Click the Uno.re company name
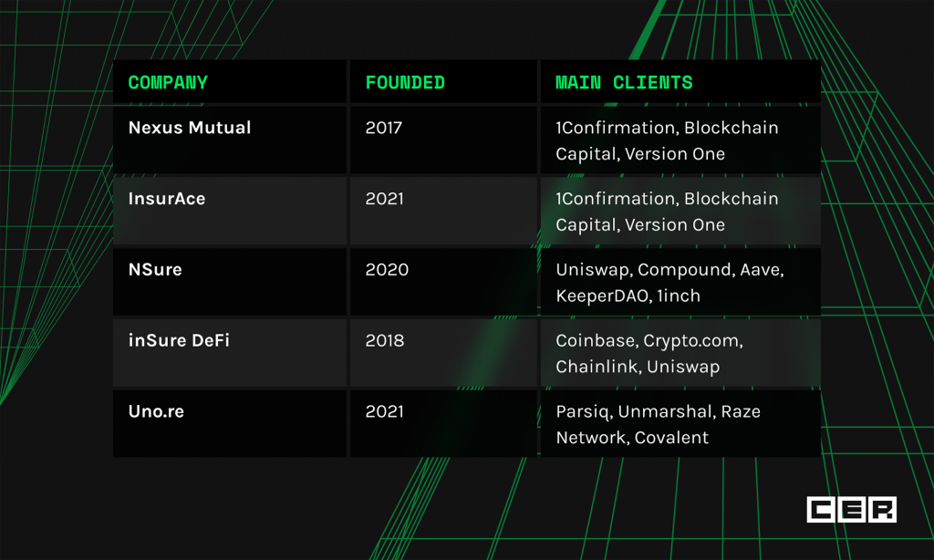Viewport: 934px width, 560px height. 156,411
